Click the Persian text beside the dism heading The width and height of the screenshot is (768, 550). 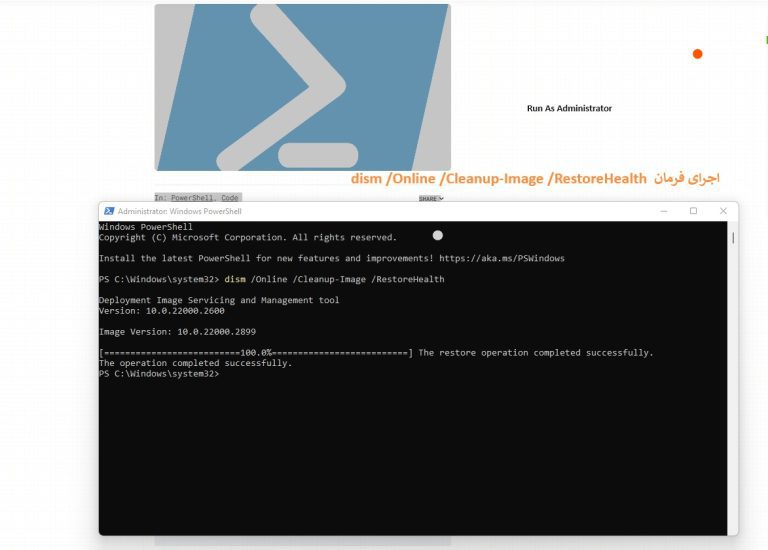pyautogui.click(x=686, y=178)
